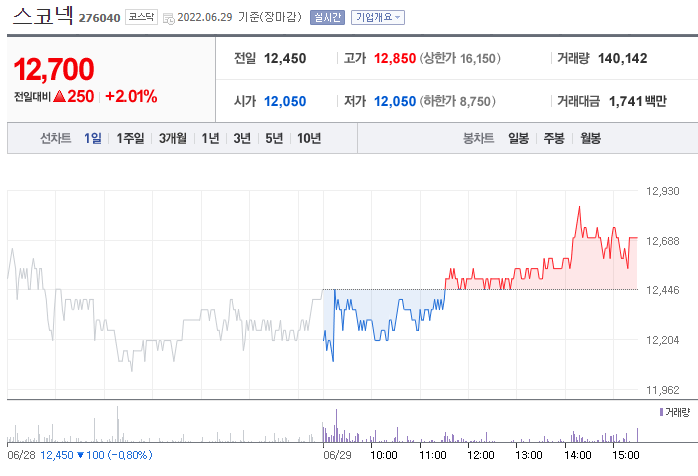Open the 주봉 weekly candle chart
The width and height of the screenshot is (698, 476).
554,138
